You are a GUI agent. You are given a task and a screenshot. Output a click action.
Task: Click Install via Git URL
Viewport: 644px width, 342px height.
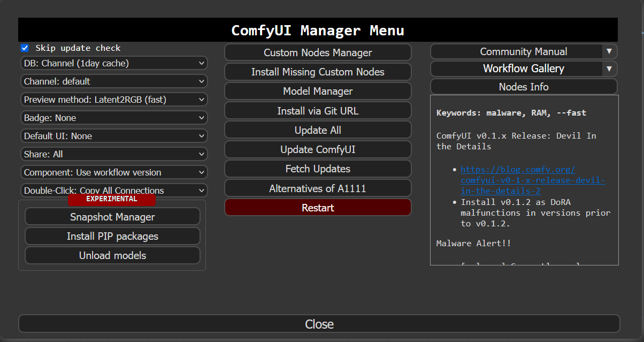318,110
